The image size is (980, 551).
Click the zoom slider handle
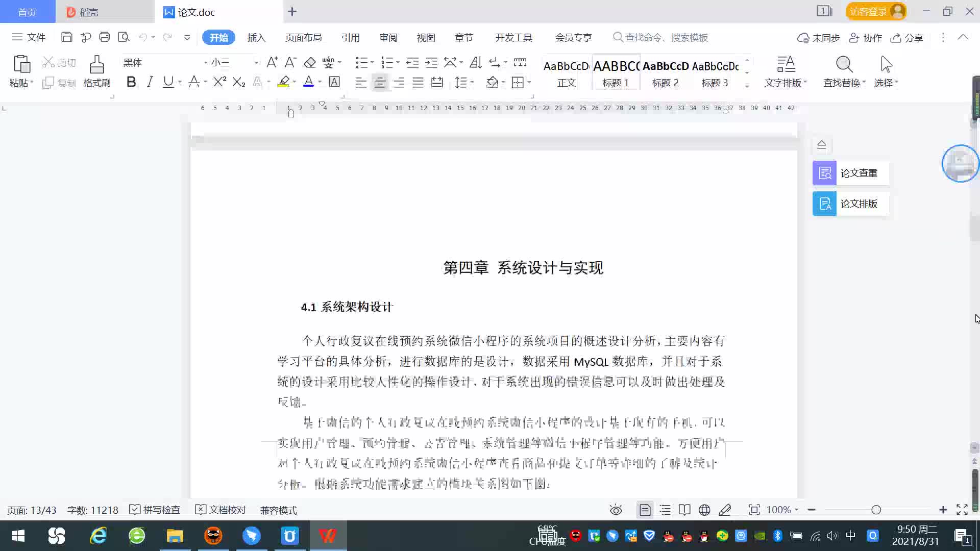pos(876,510)
